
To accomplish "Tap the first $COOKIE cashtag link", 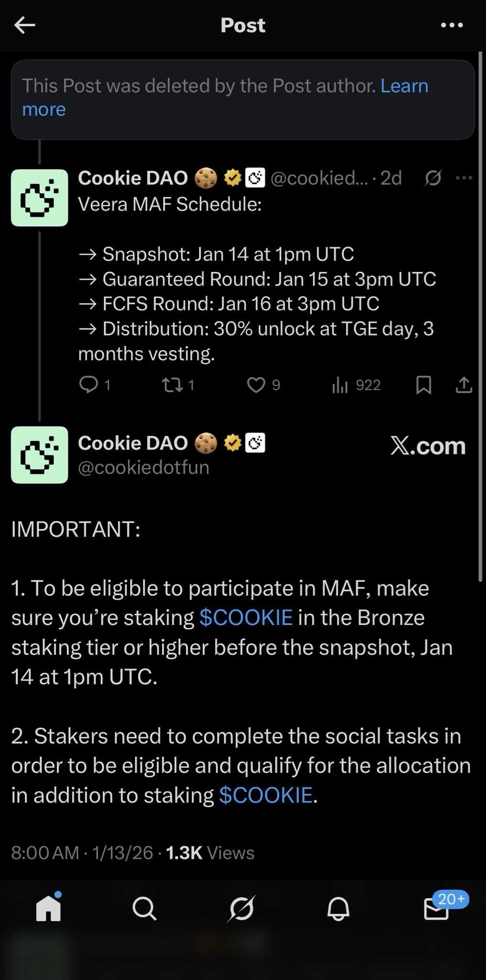I will [245, 617].
